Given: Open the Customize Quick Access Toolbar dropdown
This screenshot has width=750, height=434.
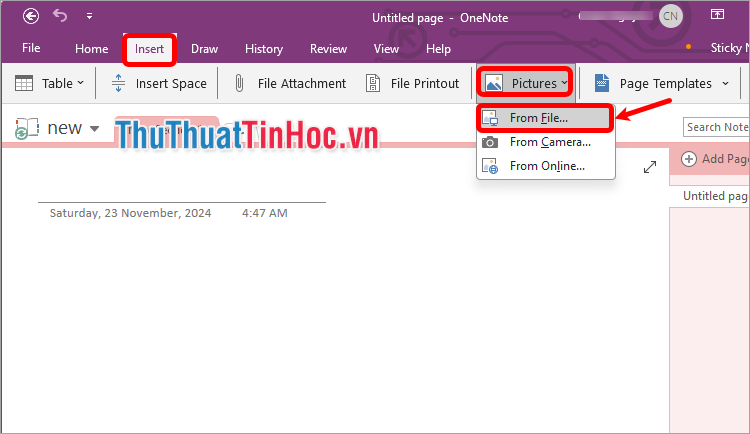Looking at the screenshot, I should (89, 16).
